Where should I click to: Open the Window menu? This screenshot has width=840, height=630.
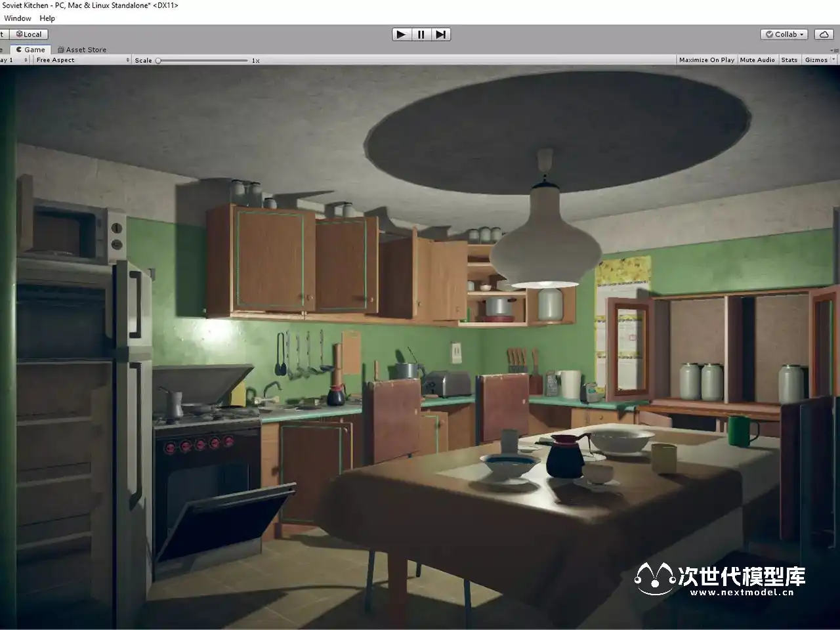pos(18,18)
